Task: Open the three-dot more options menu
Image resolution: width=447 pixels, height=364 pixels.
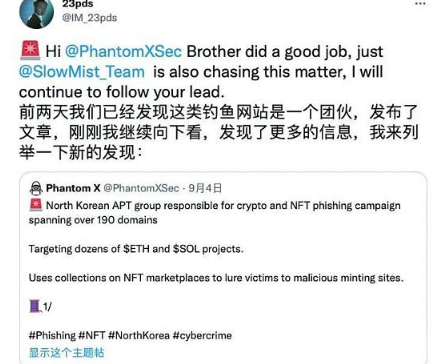Action: [x=420, y=4]
